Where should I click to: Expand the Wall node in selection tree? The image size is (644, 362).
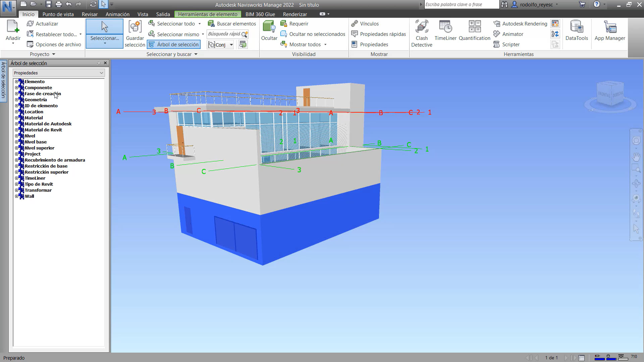click(x=17, y=196)
